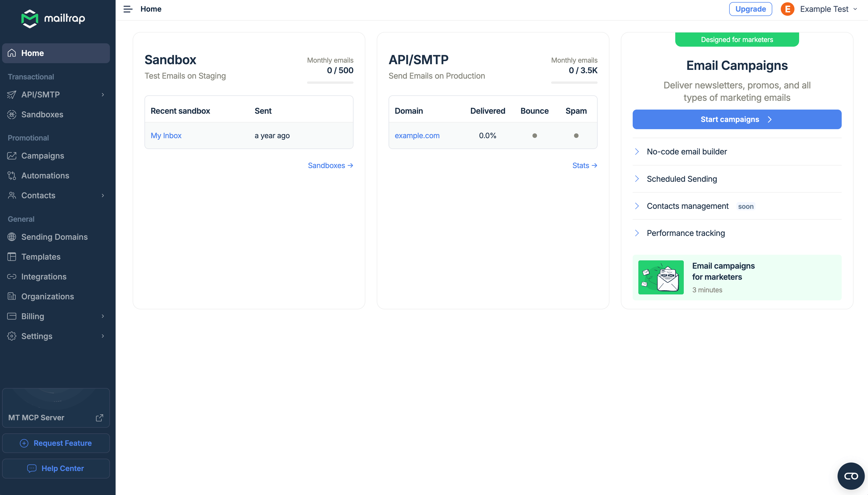Open the My Inbox sandbox link
The width and height of the screenshot is (868, 495).
(x=166, y=136)
